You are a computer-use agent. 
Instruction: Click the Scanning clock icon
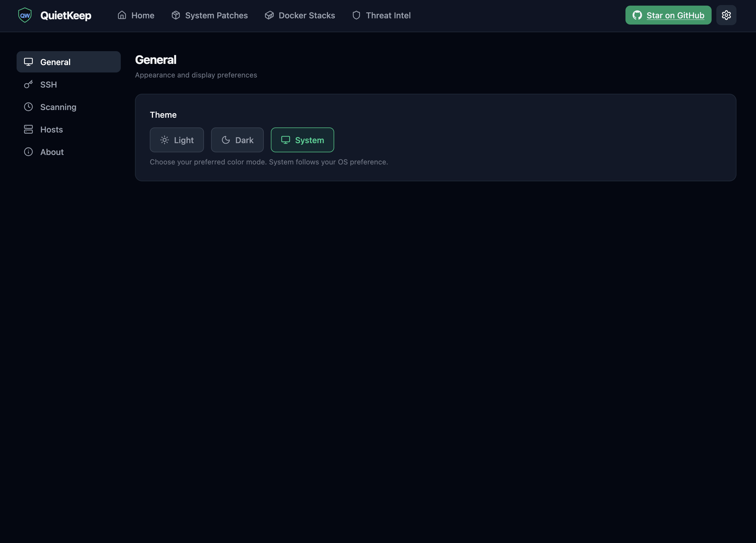coord(28,107)
